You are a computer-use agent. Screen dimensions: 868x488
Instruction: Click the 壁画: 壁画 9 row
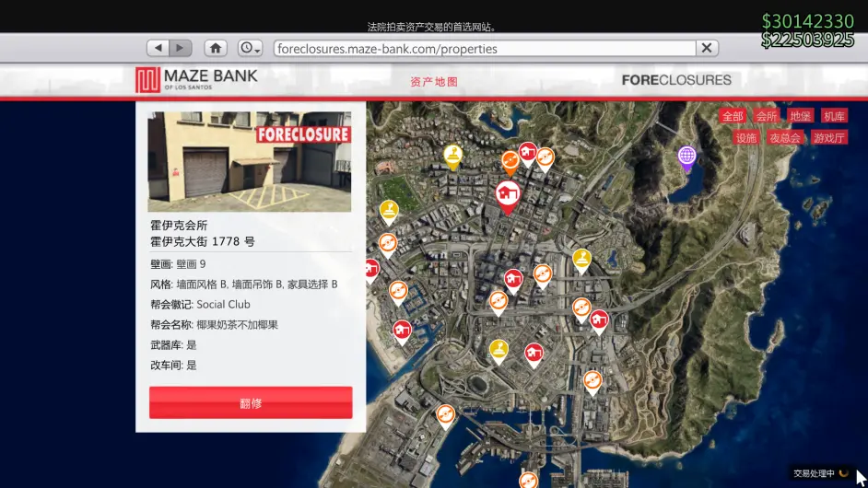tap(178, 264)
